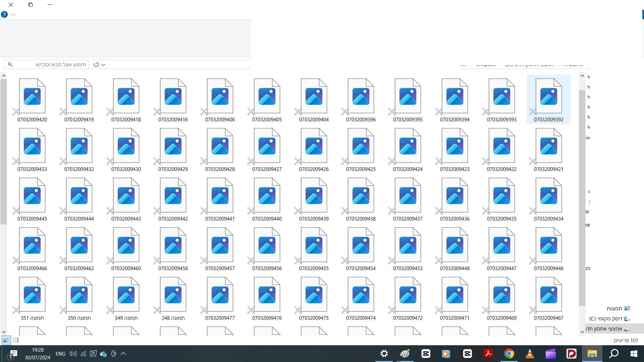Open the volume control in system tray
The height and width of the screenshot is (362, 644).
click(73, 354)
